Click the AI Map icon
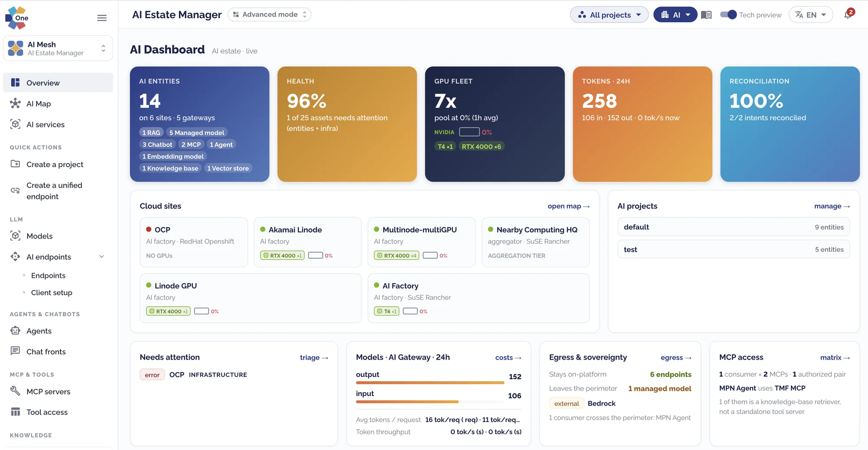 pos(16,103)
